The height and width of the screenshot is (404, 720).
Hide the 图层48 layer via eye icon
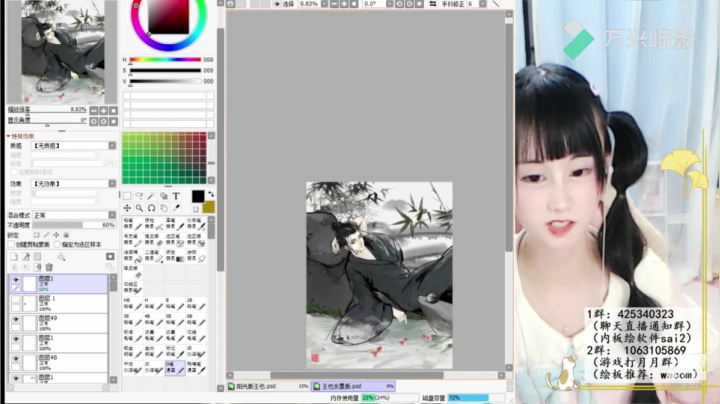(16, 358)
